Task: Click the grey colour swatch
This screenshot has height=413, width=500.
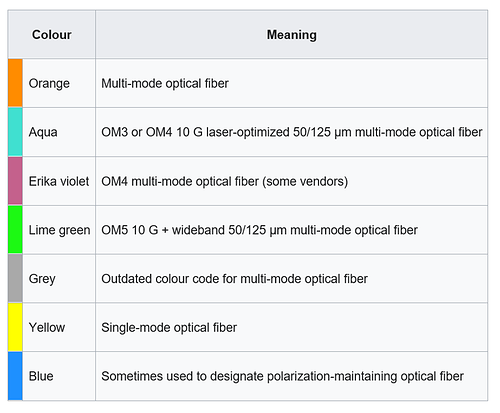Action: pyautogui.click(x=15, y=278)
